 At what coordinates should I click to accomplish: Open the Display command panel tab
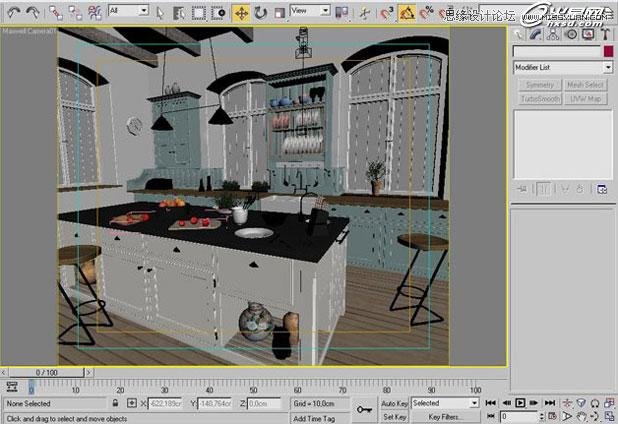tap(589, 33)
